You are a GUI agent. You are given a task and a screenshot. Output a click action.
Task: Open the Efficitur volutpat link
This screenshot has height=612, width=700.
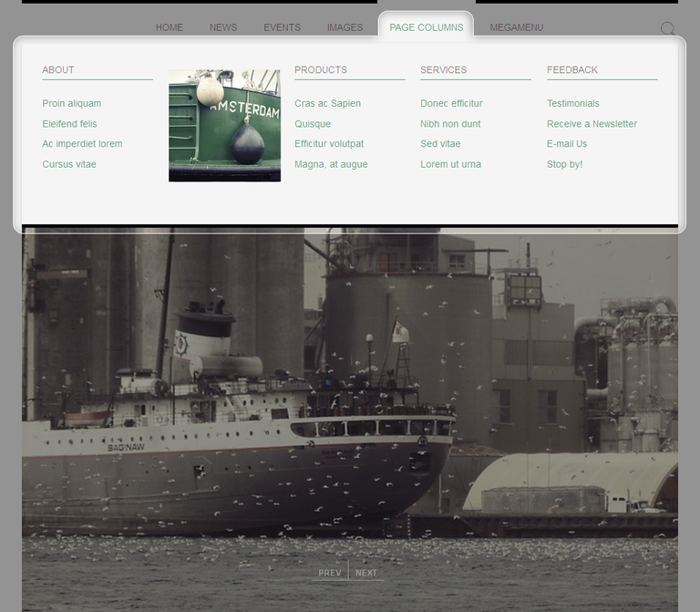[329, 144]
